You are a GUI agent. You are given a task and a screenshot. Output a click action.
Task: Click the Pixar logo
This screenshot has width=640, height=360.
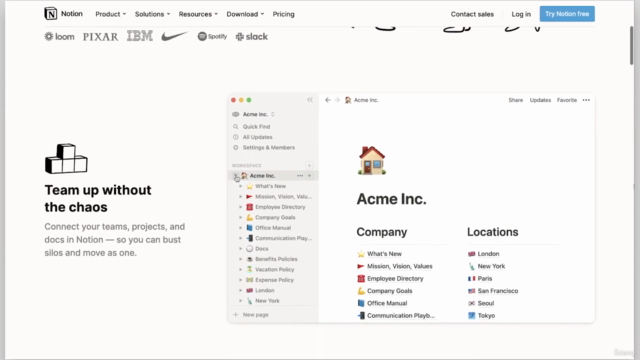click(x=100, y=37)
